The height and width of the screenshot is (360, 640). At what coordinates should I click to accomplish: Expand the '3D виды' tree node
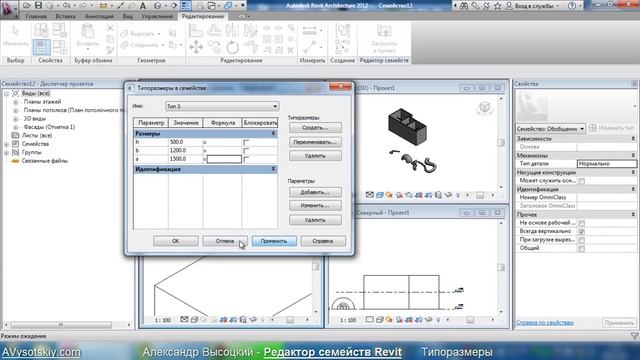click(16, 119)
